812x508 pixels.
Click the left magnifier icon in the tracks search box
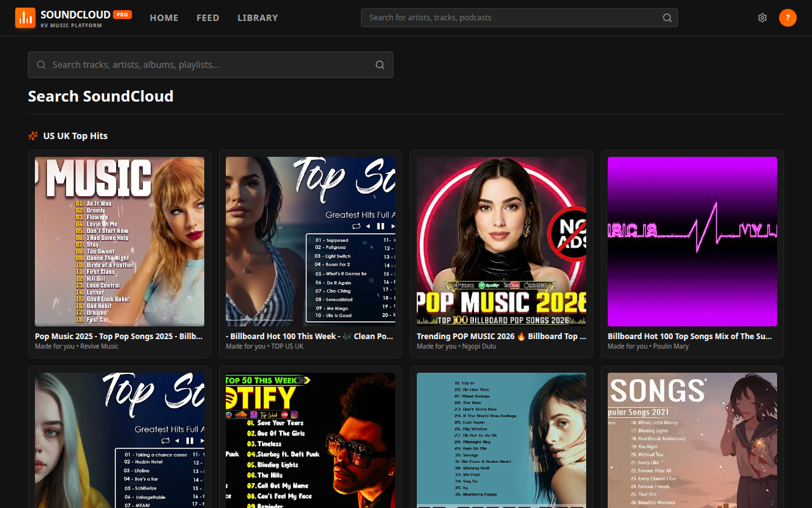coord(41,65)
